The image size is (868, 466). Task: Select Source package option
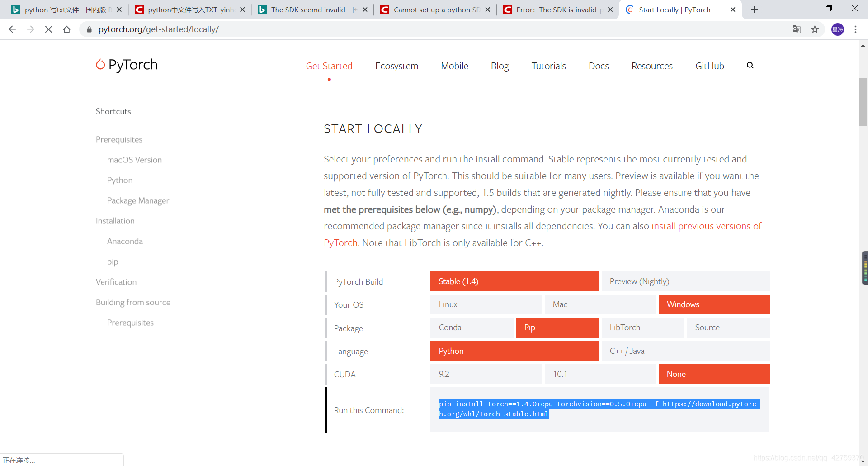coord(728,328)
